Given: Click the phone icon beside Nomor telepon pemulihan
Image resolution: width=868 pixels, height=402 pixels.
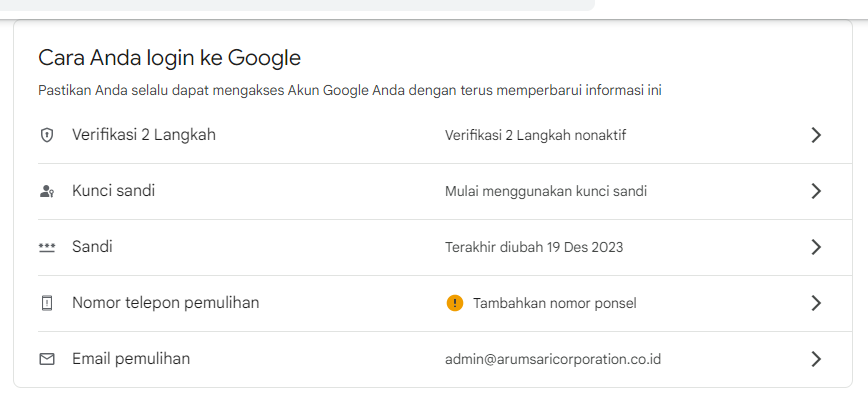Looking at the screenshot, I should 46,303.
